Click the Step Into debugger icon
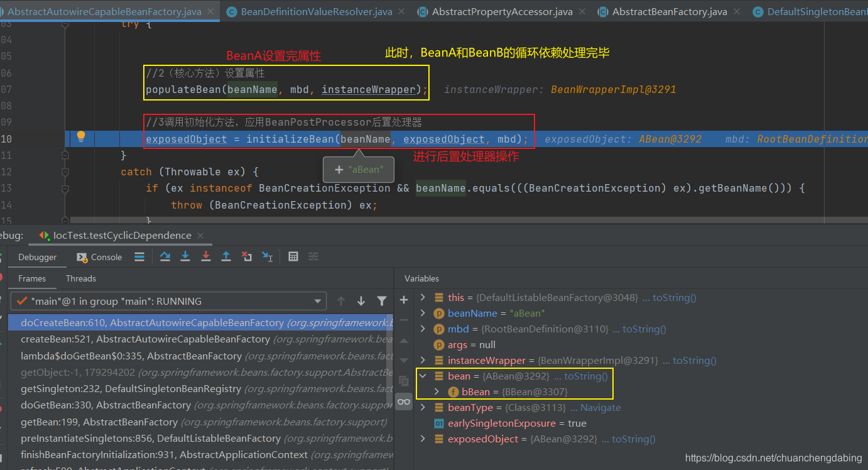 [x=185, y=256]
